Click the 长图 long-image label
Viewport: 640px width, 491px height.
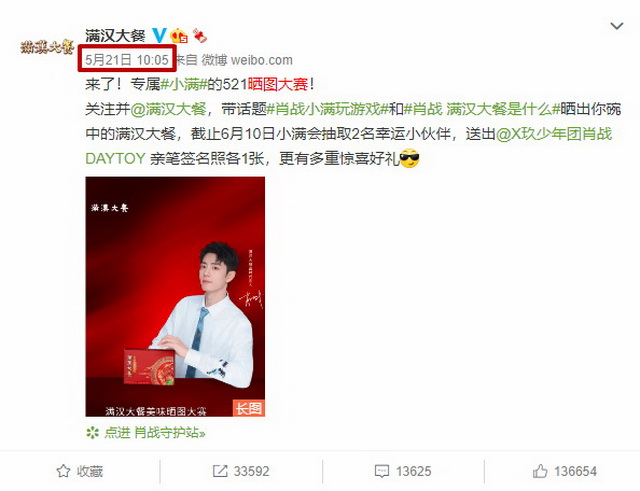click(x=249, y=408)
